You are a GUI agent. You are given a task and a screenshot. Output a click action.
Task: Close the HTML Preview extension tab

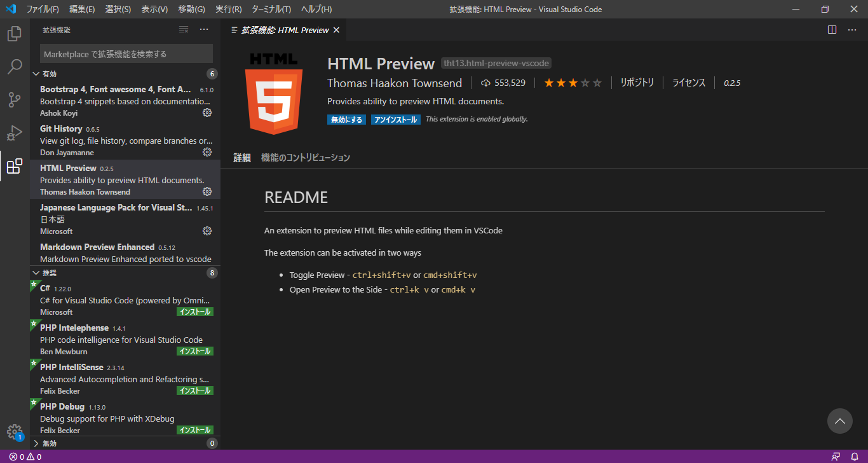tap(336, 30)
